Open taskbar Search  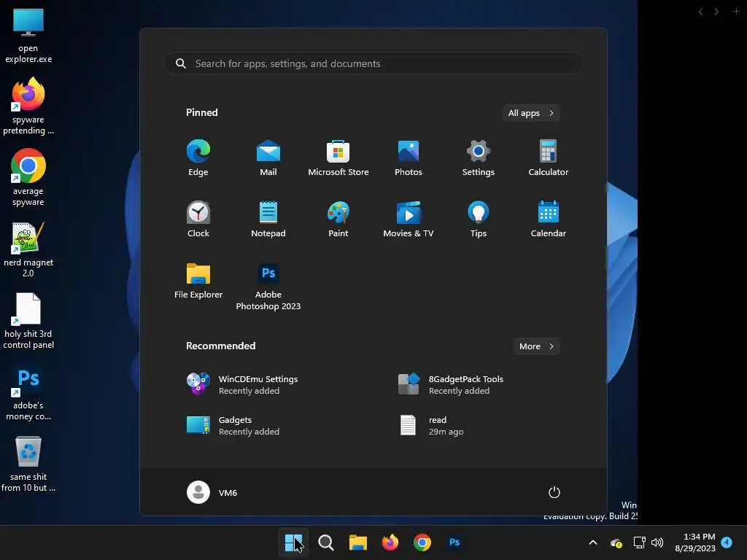point(326,542)
